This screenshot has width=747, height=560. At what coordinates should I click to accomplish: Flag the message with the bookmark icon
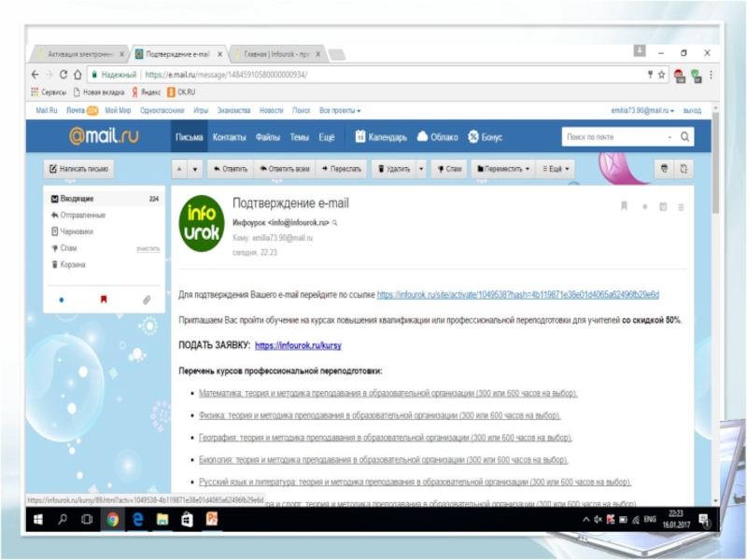(624, 206)
